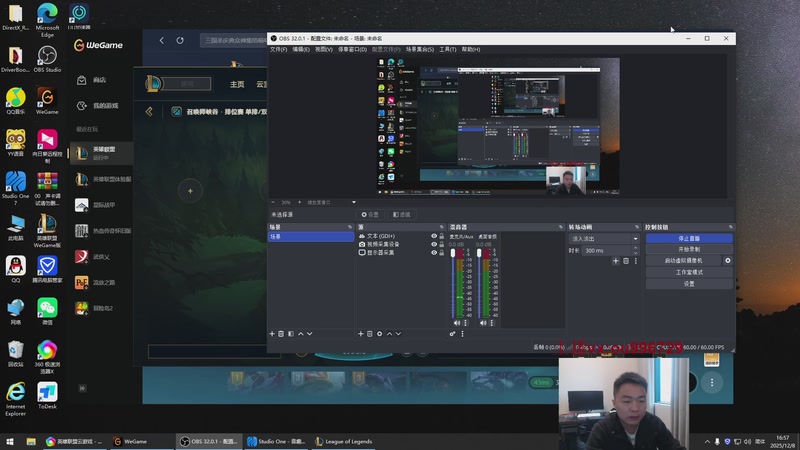This screenshot has width=800, height=450.
Task: Open 麦克风/Aux channel three-dot options
Action: [465, 322]
